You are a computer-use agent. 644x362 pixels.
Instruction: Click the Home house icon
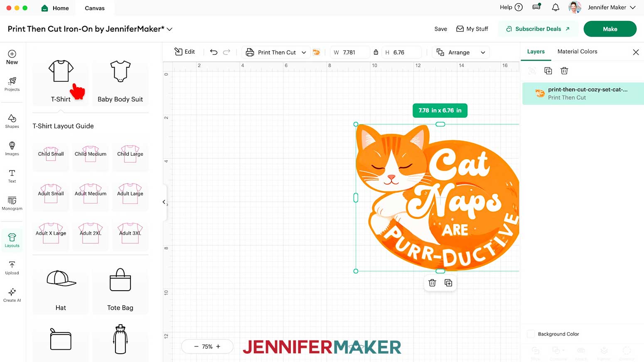(x=45, y=8)
